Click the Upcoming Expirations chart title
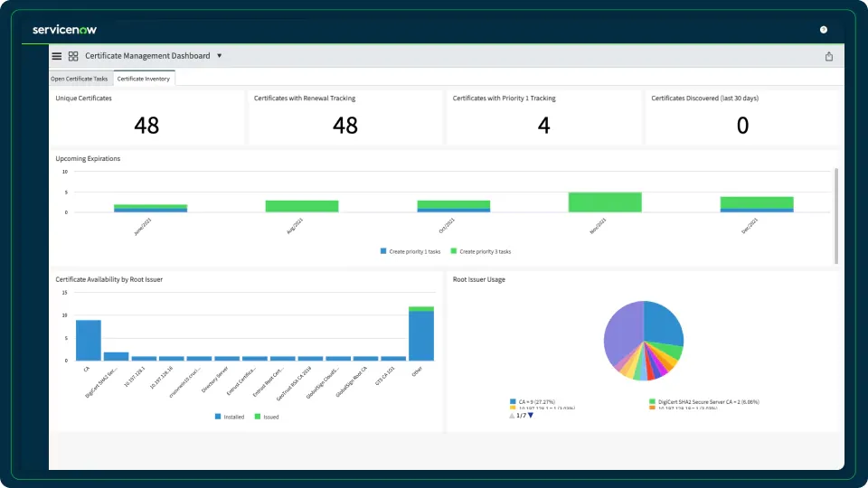 [88, 158]
